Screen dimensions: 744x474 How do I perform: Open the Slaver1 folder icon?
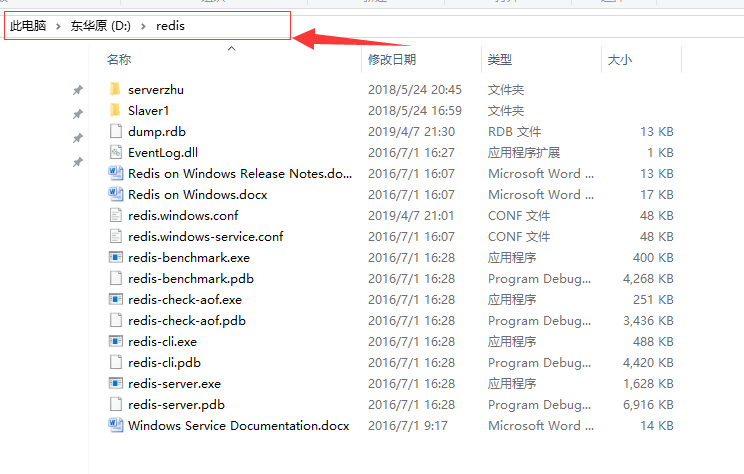(115, 110)
